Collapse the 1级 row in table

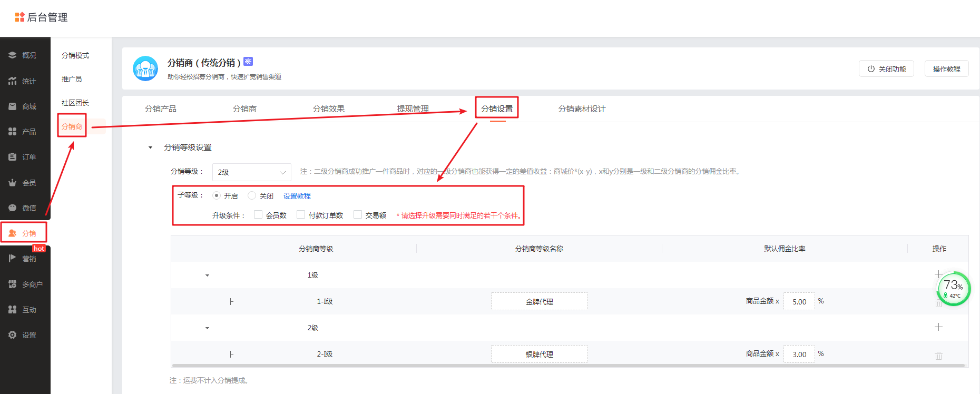207,275
